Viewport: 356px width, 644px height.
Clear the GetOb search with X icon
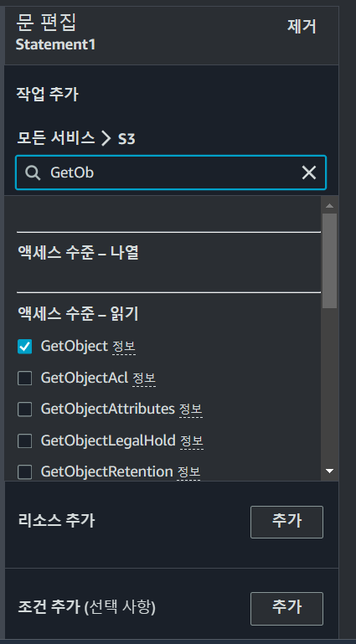pos(309,173)
